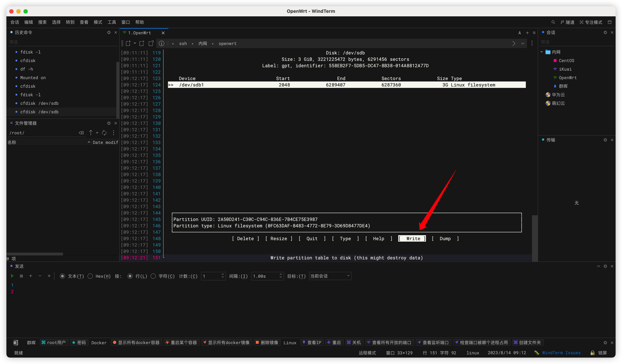Click the session info icon in toolbar
Image resolution: width=622 pixels, height=364 pixels.
point(161,43)
